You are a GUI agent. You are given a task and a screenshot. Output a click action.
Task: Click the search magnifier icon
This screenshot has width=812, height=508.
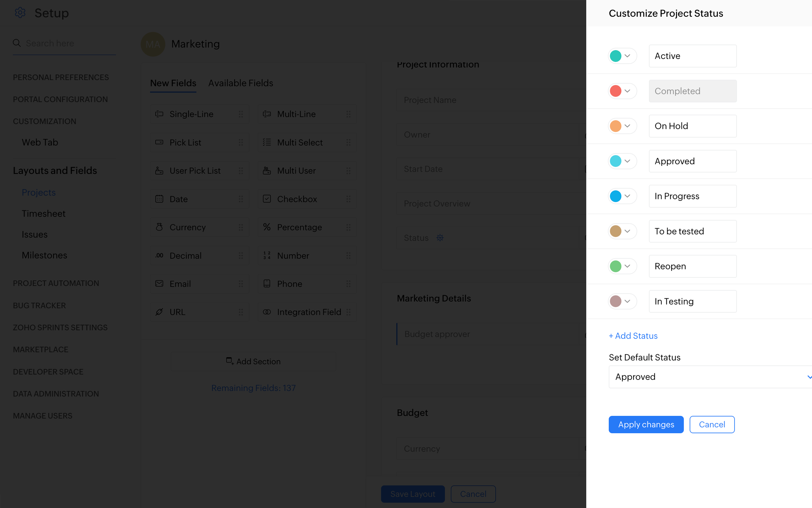click(17, 43)
